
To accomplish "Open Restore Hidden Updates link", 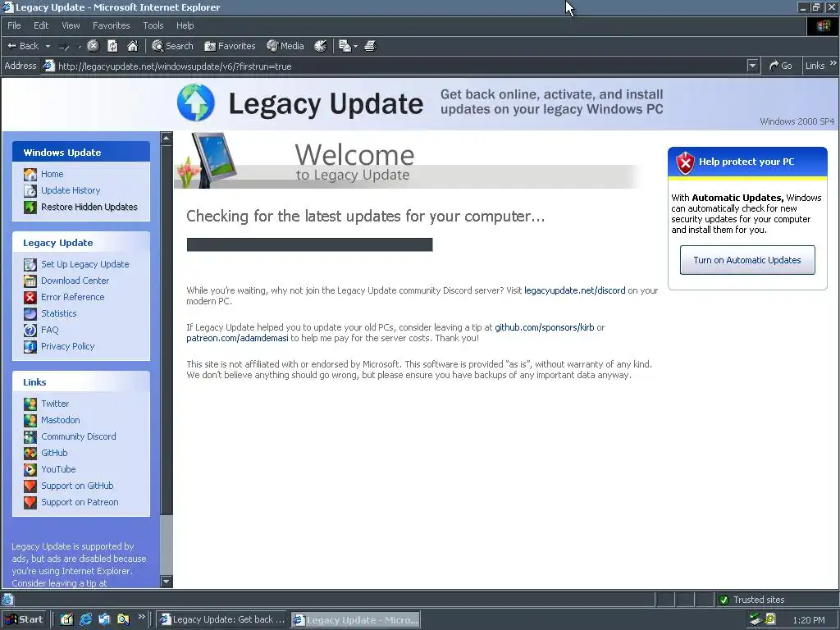I will pyautogui.click(x=89, y=207).
